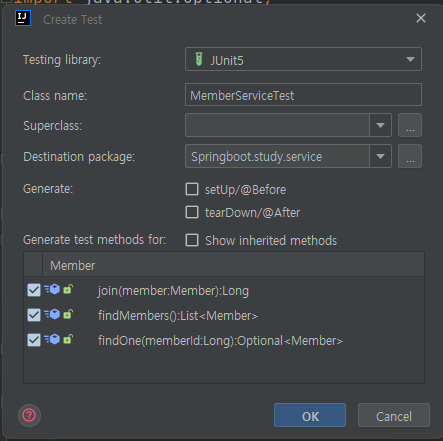Uncheck the findOne(memberId:Long) method checkbox
This screenshot has width=443, height=441.
pyautogui.click(x=34, y=340)
